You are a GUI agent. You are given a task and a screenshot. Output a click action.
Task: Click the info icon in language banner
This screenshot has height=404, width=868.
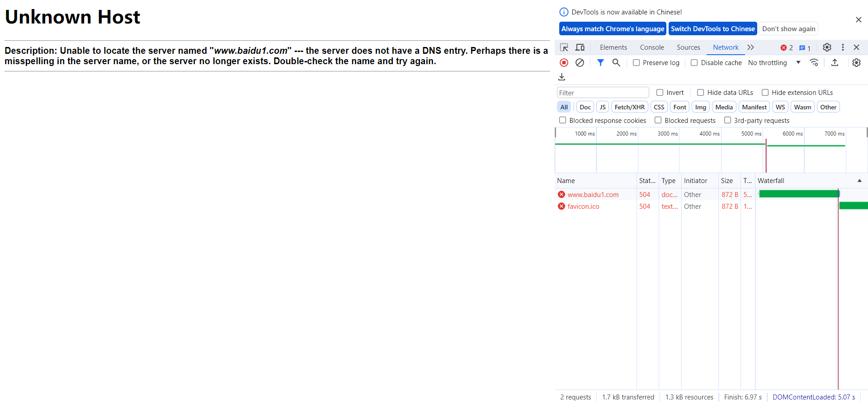point(564,12)
